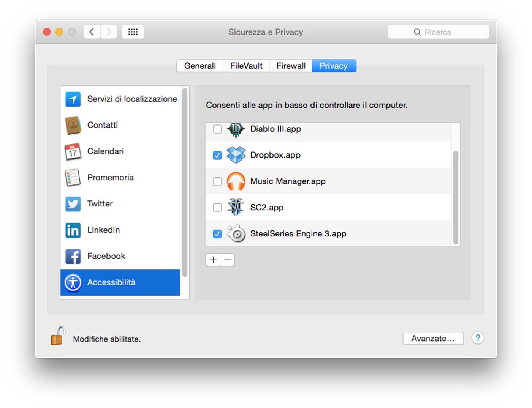Click the padlock to prevent changes
This screenshot has width=532, height=408.
(58, 336)
